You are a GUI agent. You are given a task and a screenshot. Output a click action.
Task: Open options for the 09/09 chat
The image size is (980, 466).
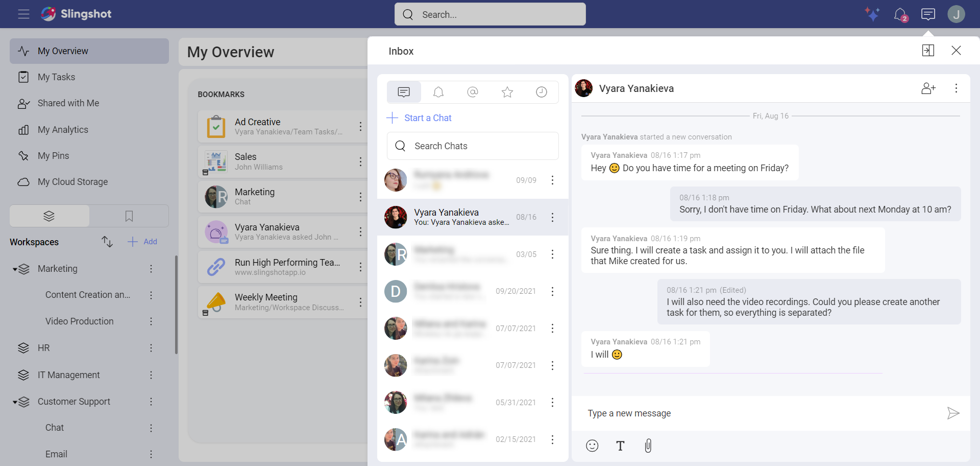tap(552, 180)
